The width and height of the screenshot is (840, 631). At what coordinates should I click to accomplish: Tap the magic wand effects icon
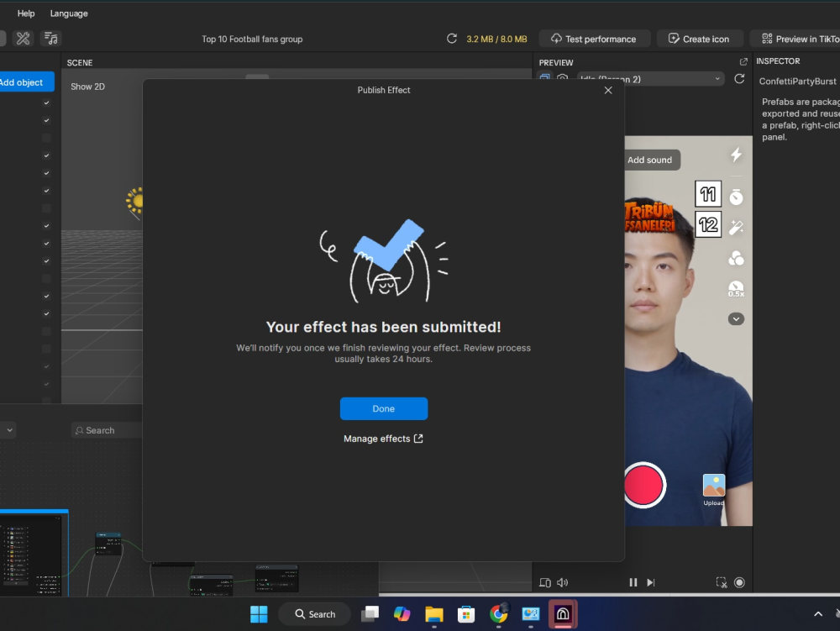(736, 227)
